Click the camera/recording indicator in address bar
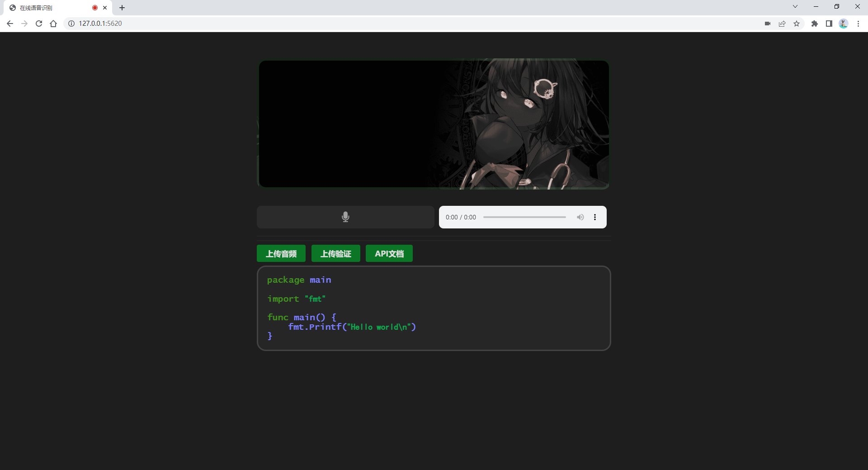Screen dimensions: 868x470 (768, 24)
